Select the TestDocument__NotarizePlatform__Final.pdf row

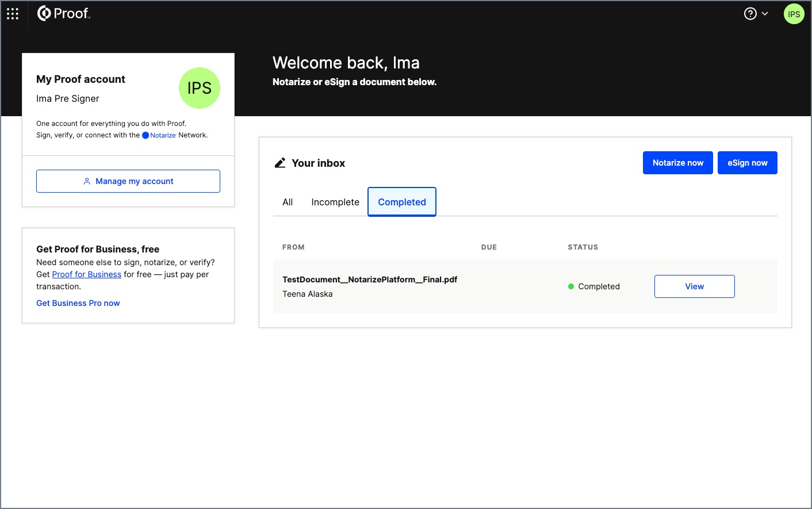pyautogui.click(x=370, y=279)
